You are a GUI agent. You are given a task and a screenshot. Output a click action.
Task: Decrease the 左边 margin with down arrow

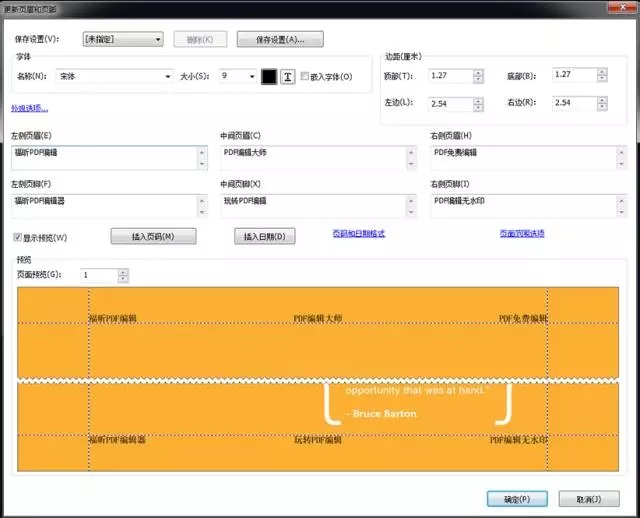[478, 108]
